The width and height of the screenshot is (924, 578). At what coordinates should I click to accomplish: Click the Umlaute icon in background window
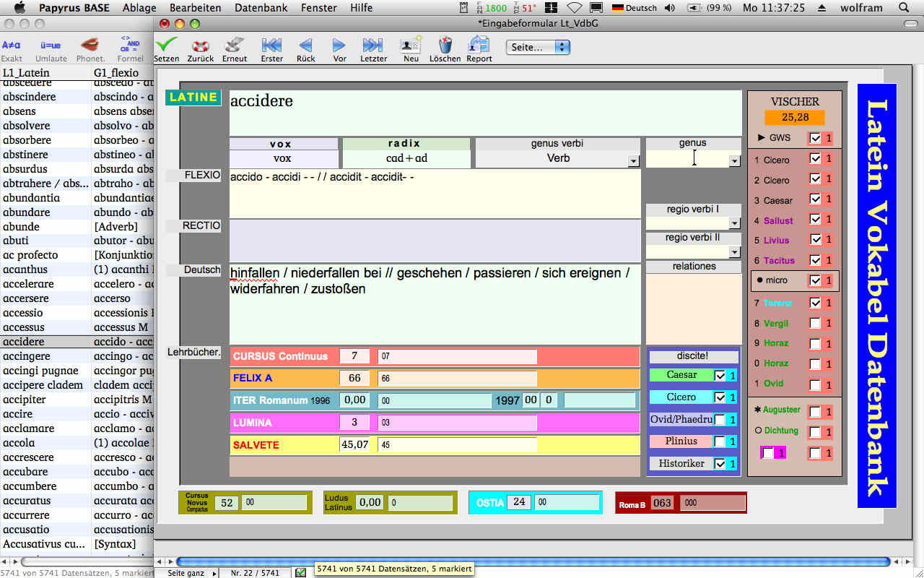pos(51,46)
